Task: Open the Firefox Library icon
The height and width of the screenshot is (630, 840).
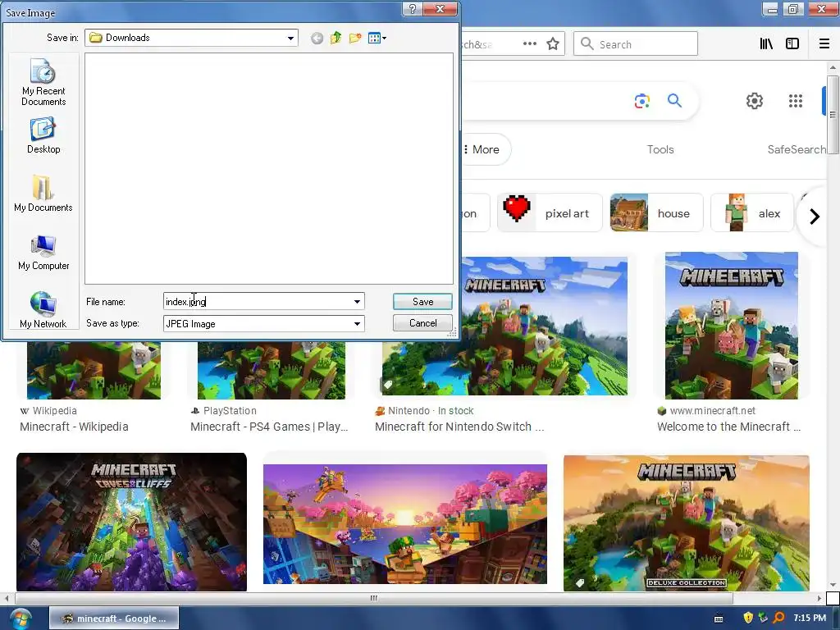Action: 766,44
